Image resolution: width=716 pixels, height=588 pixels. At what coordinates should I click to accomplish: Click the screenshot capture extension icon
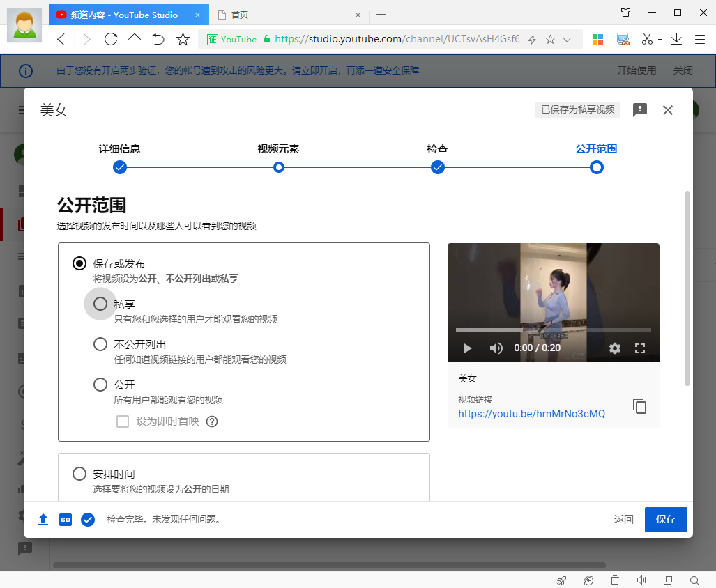[623, 40]
